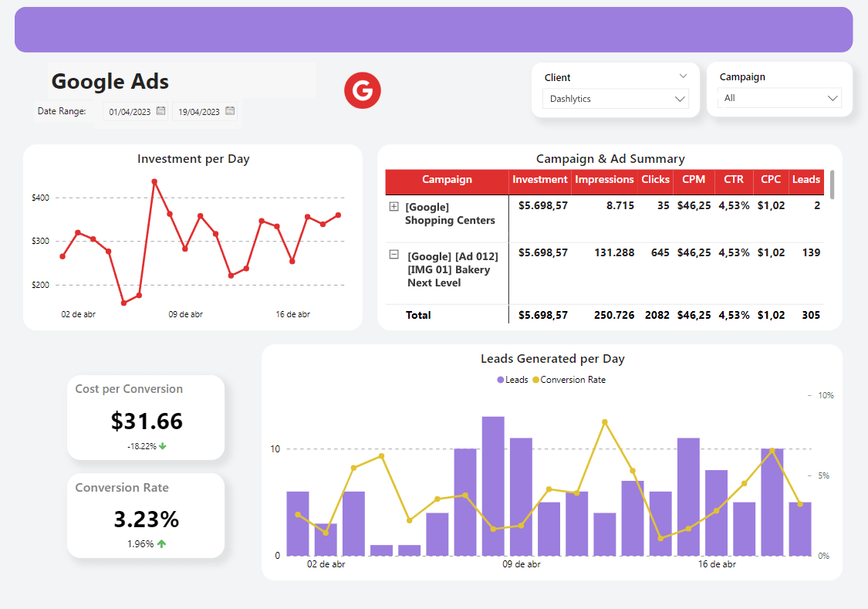Sort table by Campaign column header
This screenshot has height=609, width=868.
tap(447, 179)
